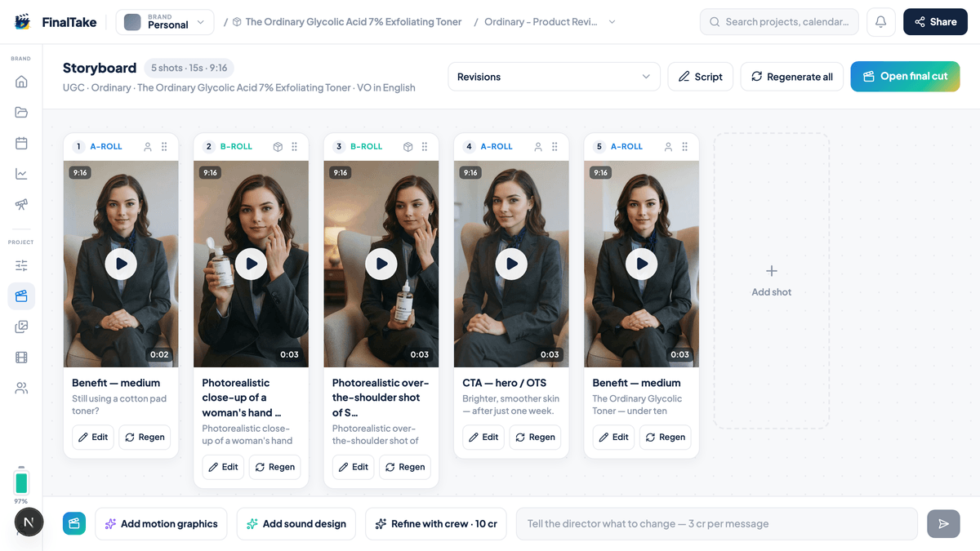Viewport: 980px width, 551px height.
Task: Play shot 2 video preview
Action: [x=251, y=264]
